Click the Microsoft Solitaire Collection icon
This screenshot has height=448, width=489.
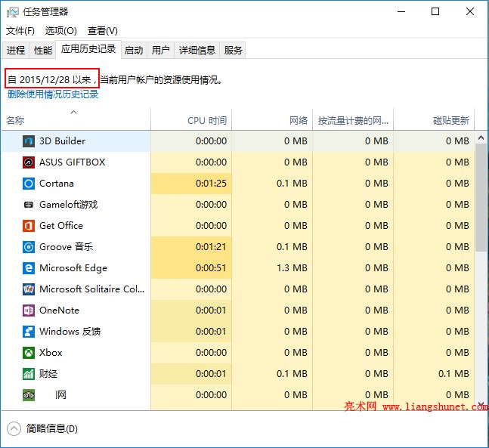click(x=29, y=289)
